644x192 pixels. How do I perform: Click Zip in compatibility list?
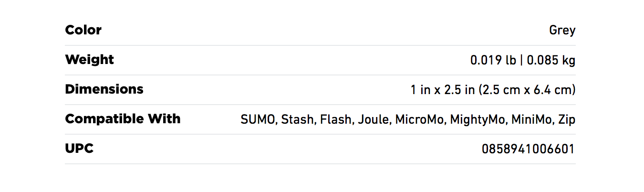point(567,120)
